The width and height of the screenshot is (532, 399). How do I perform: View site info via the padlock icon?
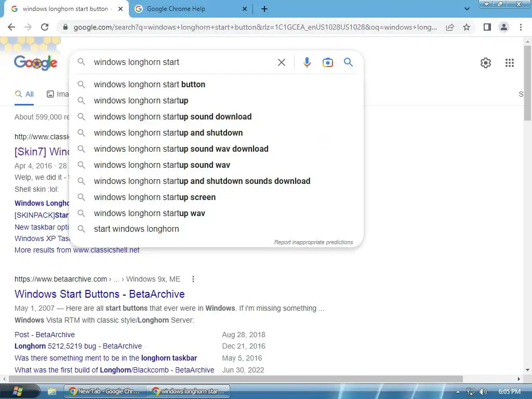click(65, 27)
